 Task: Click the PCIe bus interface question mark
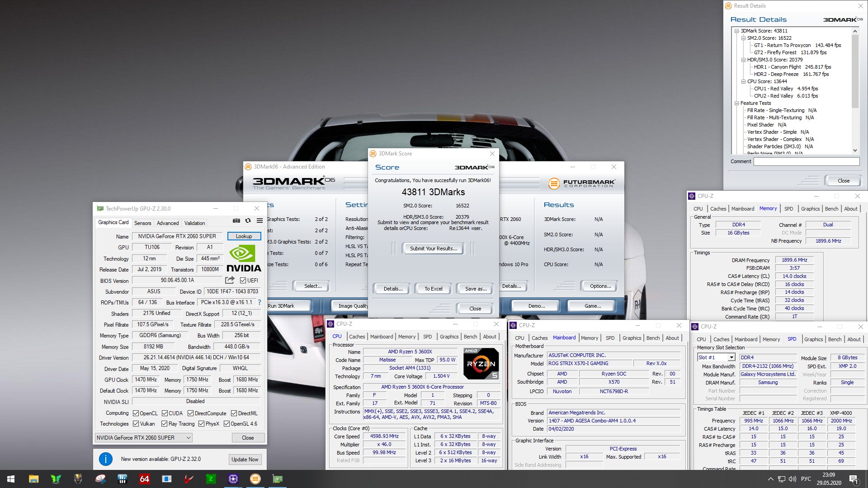tap(259, 302)
